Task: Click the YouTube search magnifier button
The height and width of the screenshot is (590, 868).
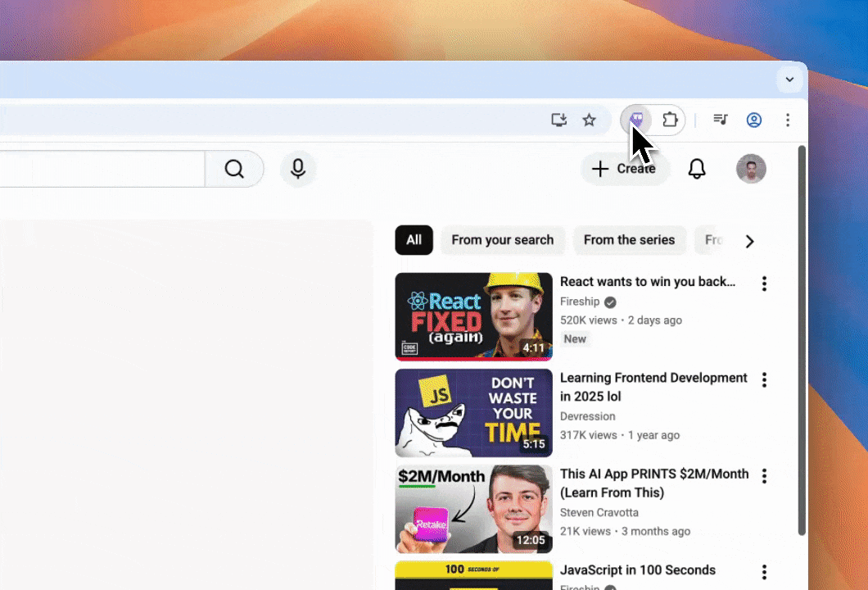Action: click(x=234, y=169)
